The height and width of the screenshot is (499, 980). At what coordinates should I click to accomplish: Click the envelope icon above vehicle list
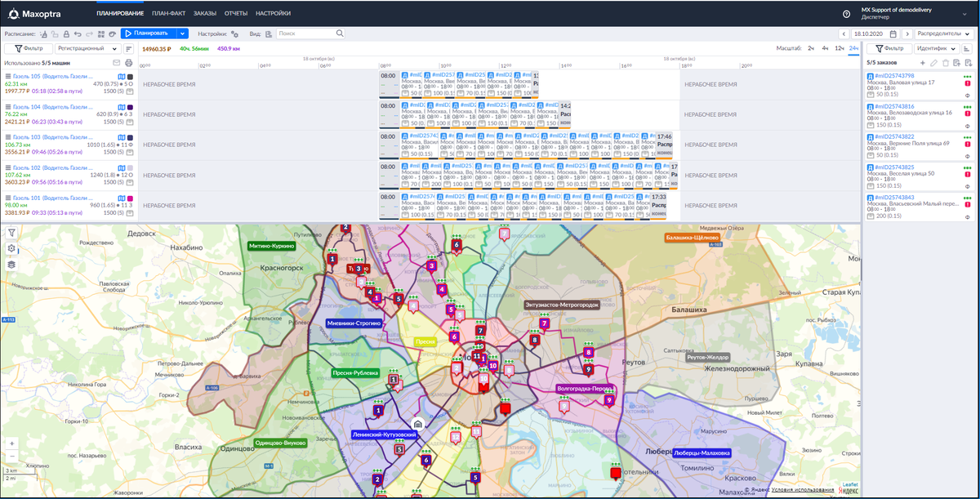click(x=116, y=63)
